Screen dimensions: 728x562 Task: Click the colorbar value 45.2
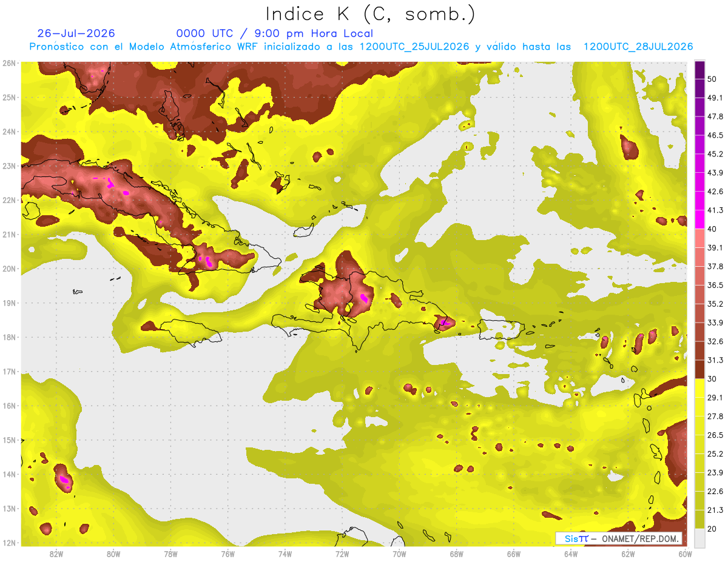(x=715, y=154)
